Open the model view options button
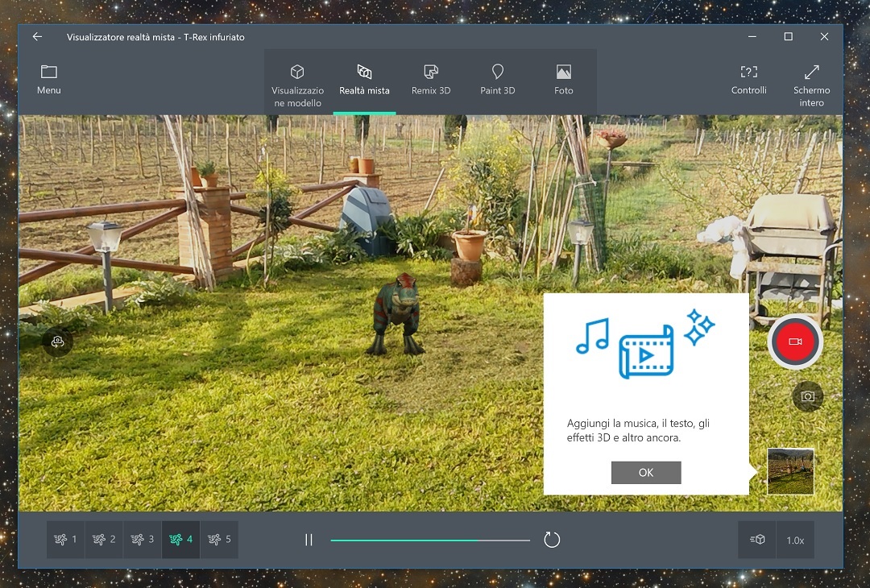 (x=757, y=540)
